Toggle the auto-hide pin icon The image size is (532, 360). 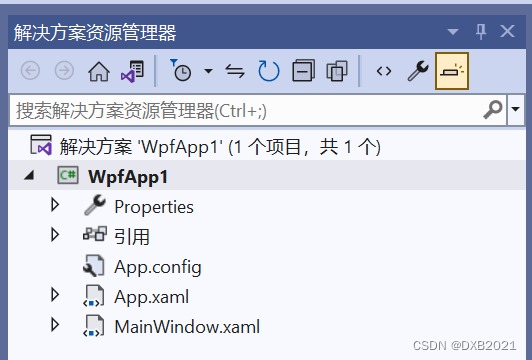point(480,32)
